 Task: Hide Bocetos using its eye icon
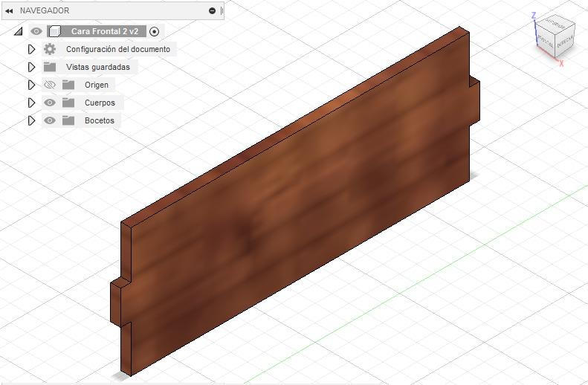pyautogui.click(x=50, y=120)
